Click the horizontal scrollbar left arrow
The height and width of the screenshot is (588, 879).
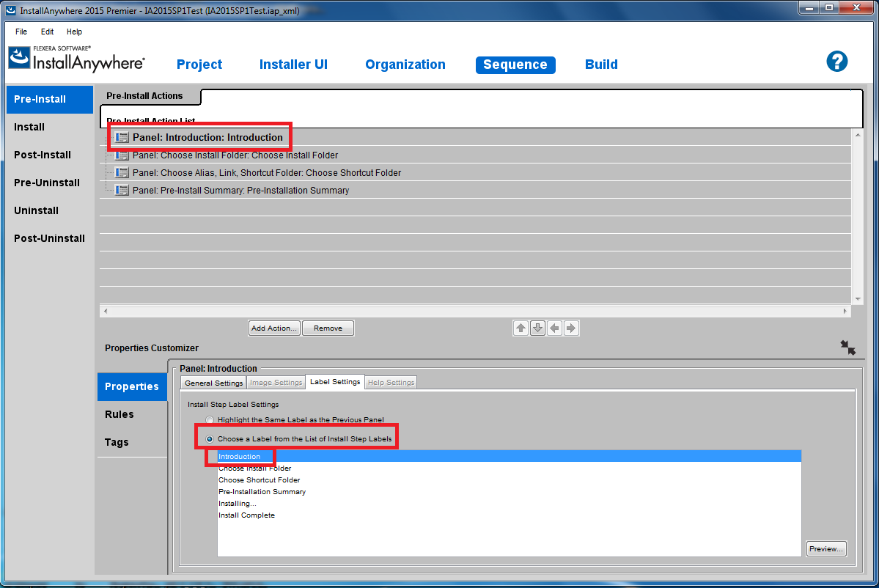(106, 311)
